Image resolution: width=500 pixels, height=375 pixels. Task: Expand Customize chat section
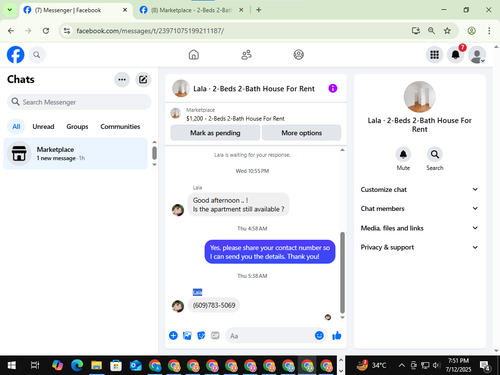pos(419,190)
